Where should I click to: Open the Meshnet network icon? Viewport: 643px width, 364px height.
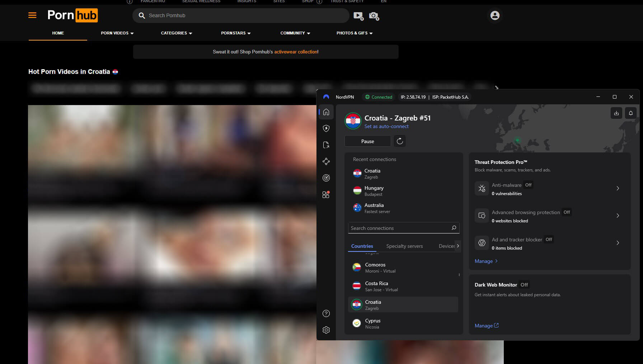pyautogui.click(x=326, y=161)
